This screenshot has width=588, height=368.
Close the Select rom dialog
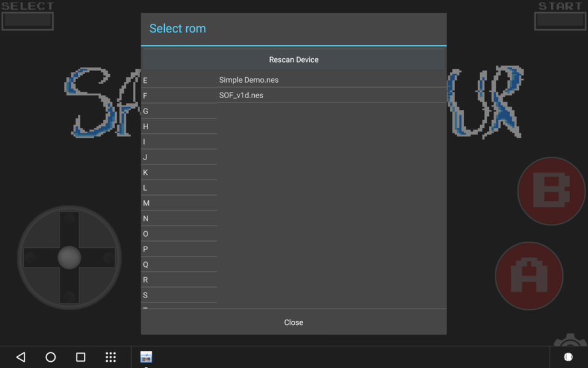tap(293, 322)
